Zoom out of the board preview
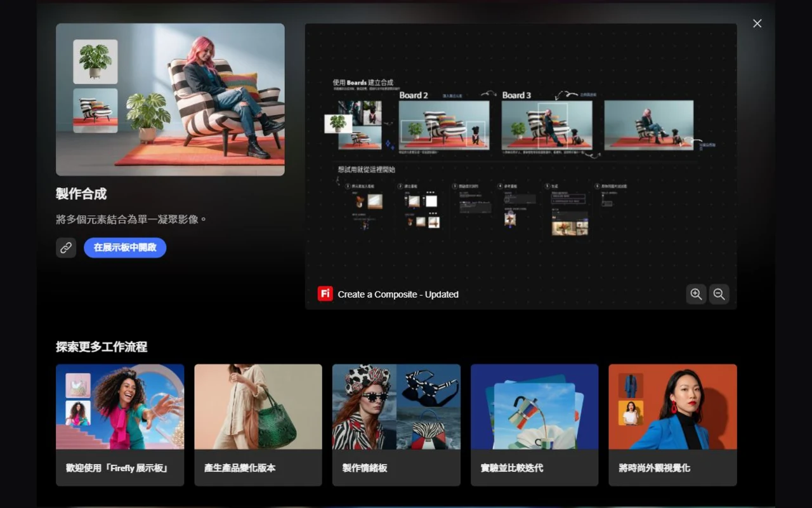This screenshot has height=508, width=812. click(x=719, y=294)
